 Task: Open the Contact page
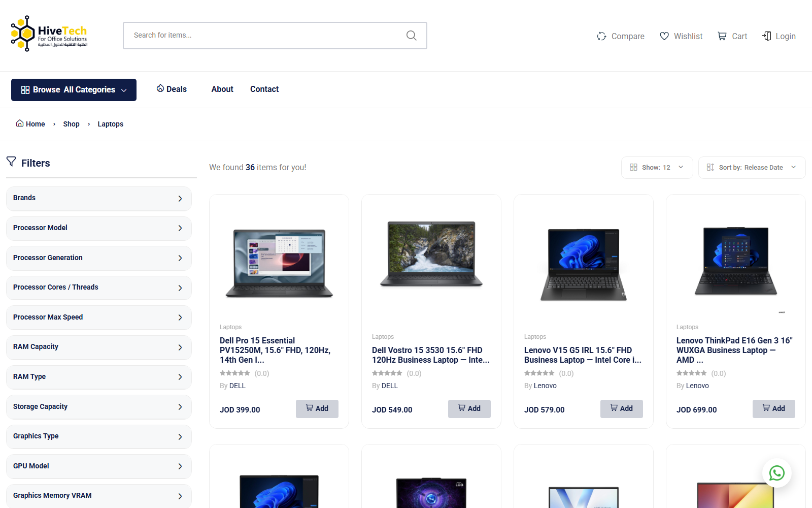tap(264, 89)
